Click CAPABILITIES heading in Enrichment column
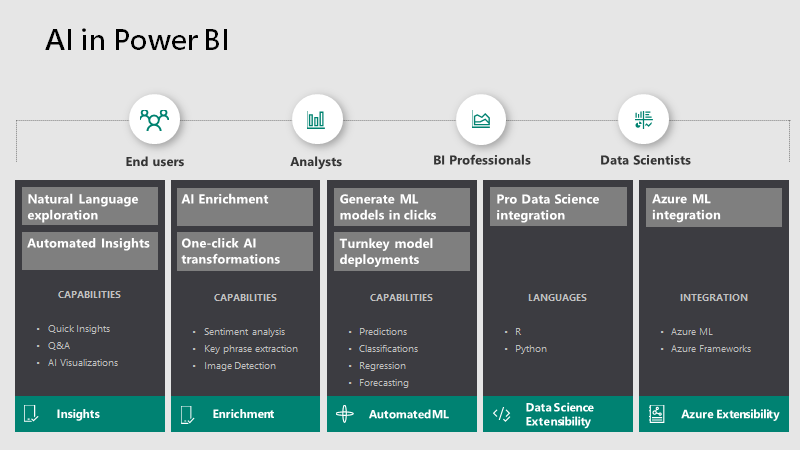Viewport: 800px width, 450px height. click(245, 297)
